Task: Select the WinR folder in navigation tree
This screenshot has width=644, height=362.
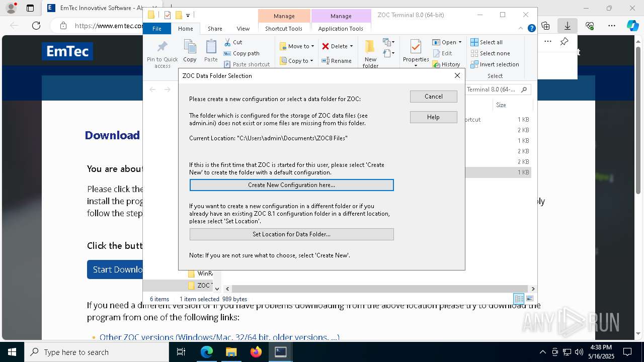Action: 200,274
